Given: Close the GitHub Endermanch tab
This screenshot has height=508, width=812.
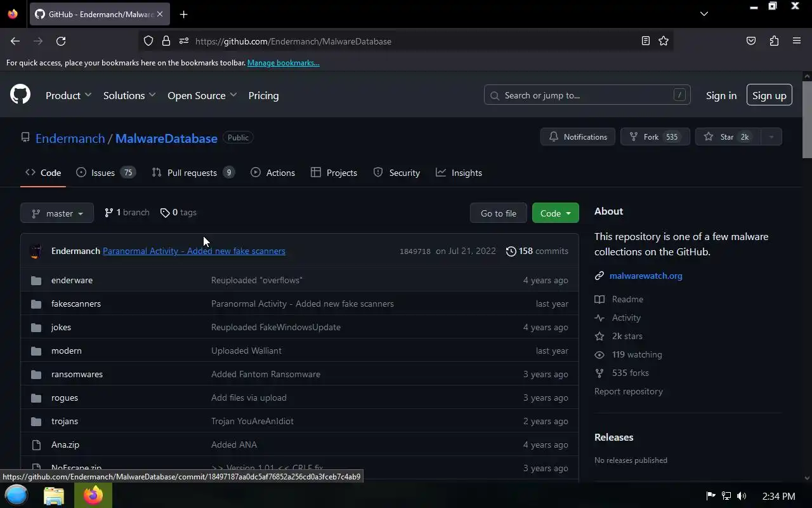Looking at the screenshot, I should 160,14.
